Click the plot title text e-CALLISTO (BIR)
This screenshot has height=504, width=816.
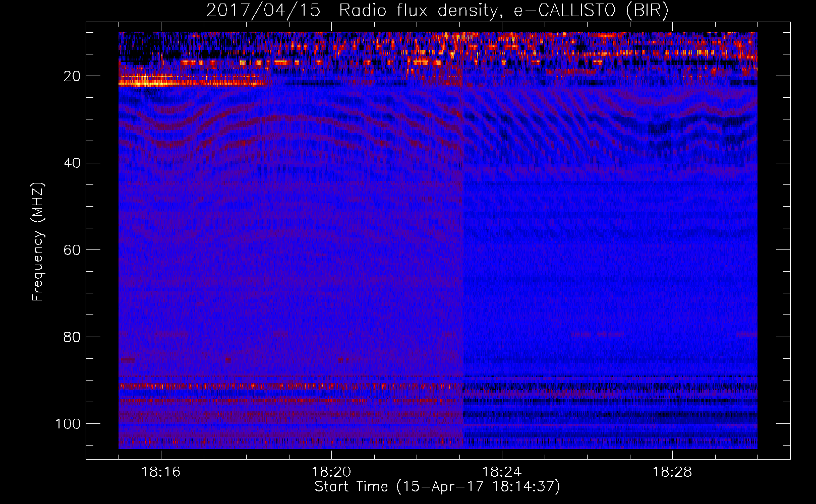591,11
